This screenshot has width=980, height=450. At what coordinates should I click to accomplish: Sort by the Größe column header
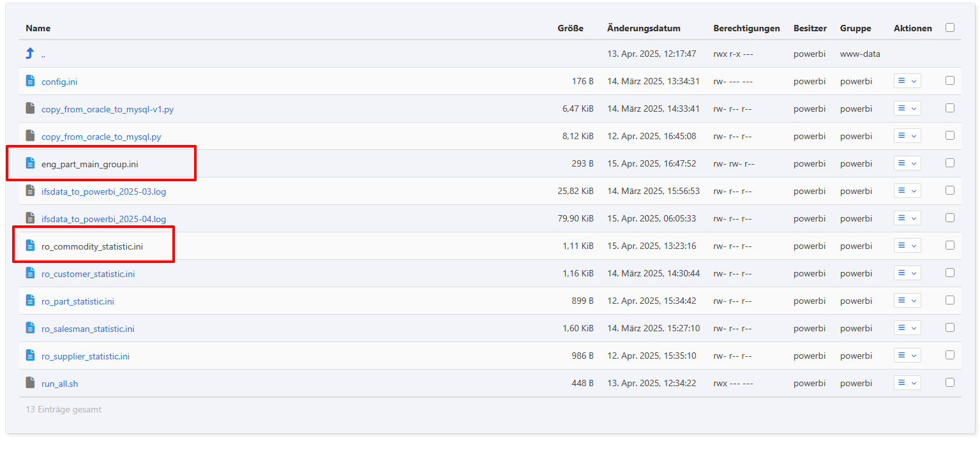(570, 28)
